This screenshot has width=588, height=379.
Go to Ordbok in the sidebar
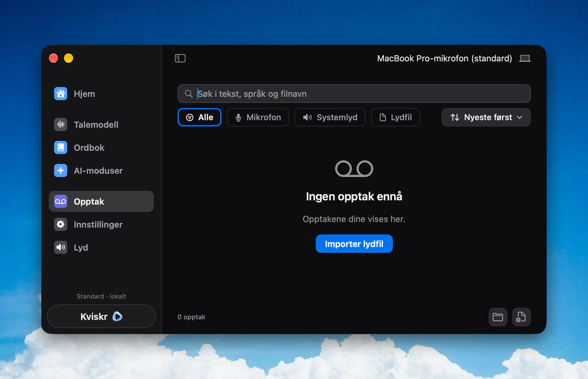click(101, 148)
